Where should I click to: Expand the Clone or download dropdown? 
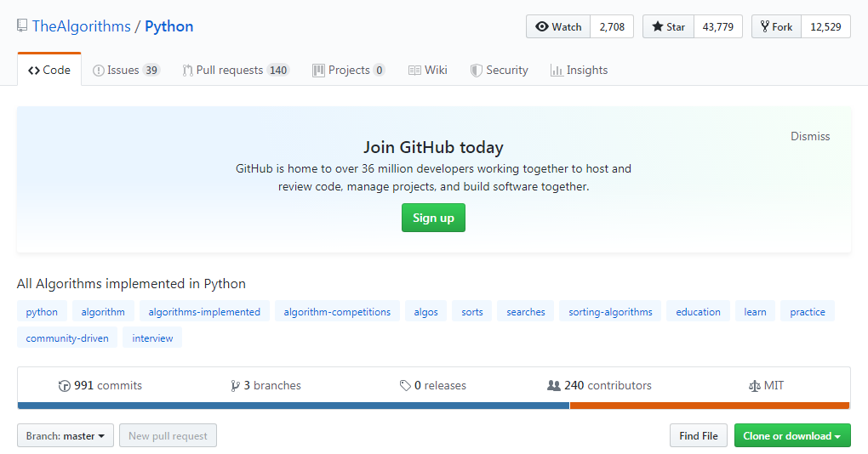(792, 435)
